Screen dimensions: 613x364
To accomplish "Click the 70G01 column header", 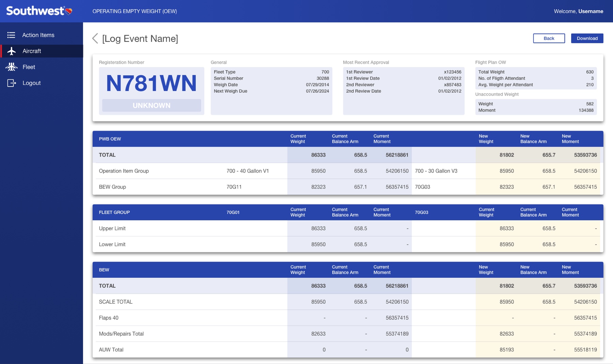I will (x=233, y=212).
